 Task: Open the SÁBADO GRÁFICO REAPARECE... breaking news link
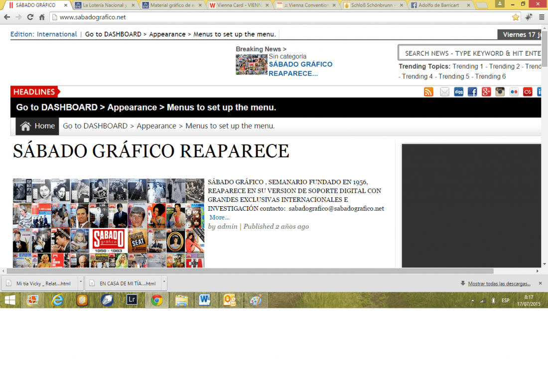(x=300, y=69)
